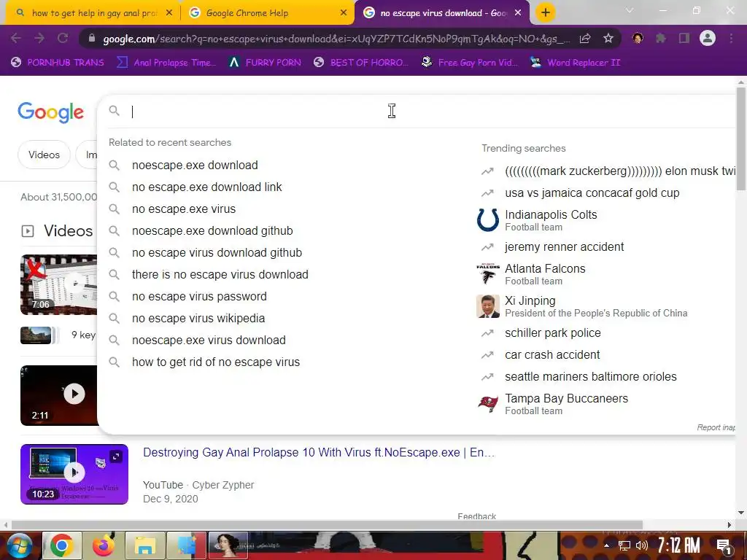Click the Chrome taskbar icon
The width and height of the screenshot is (747, 560).
click(x=61, y=545)
